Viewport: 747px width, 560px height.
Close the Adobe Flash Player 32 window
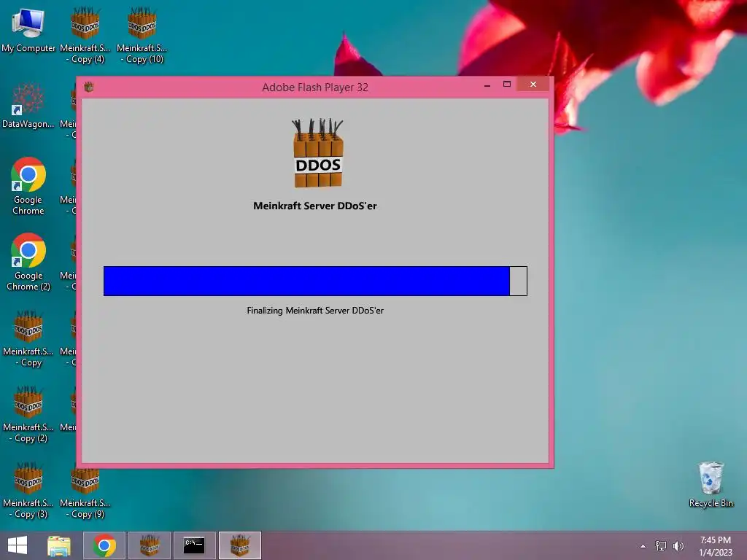tap(533, 85)
